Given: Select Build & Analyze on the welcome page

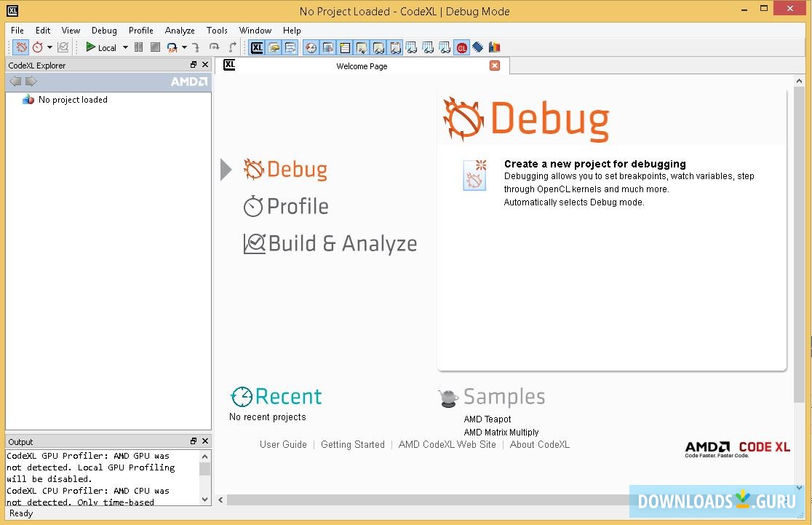Looking at the screenshot, I should (x=330, y=244).
